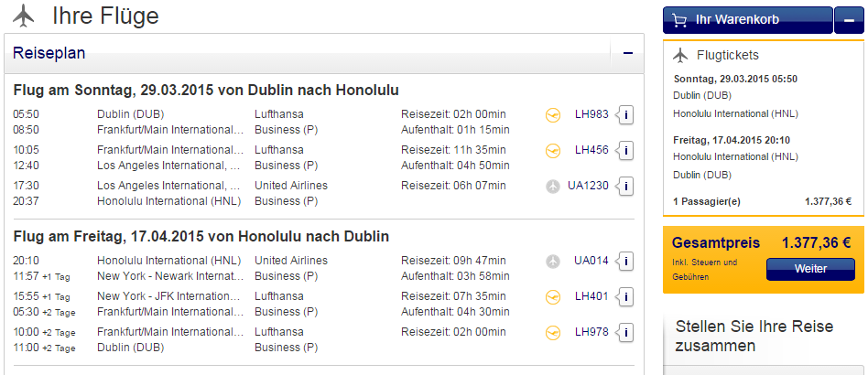Click the Weiter button

point(810,269)
